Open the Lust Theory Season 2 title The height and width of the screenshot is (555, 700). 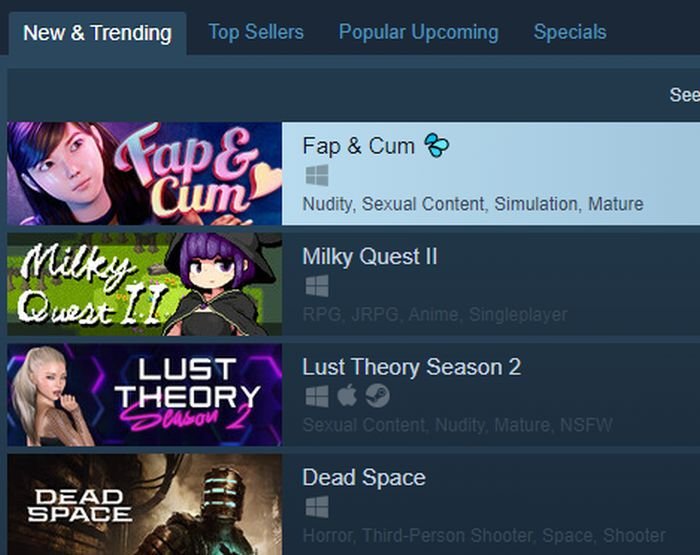(x=412, y=367)
